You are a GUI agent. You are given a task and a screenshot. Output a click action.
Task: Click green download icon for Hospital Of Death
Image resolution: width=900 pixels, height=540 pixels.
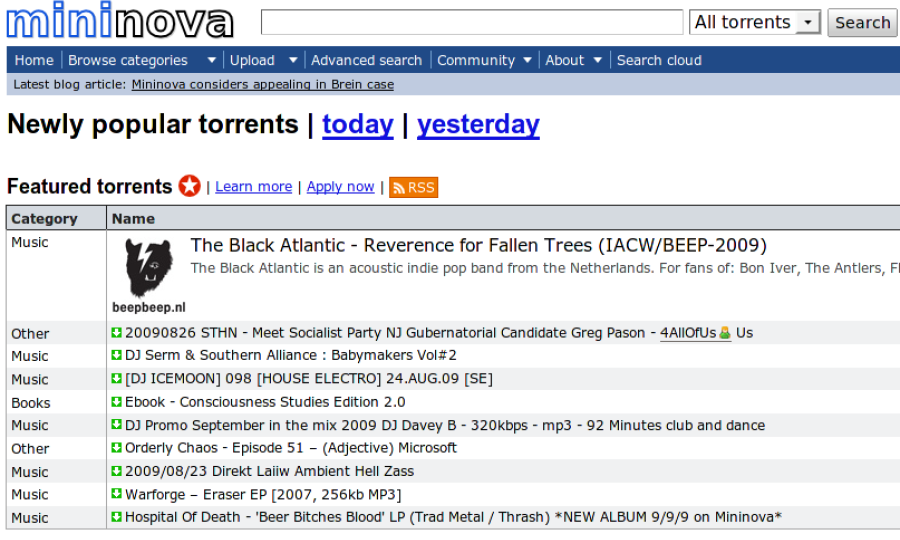click(117, 516)
